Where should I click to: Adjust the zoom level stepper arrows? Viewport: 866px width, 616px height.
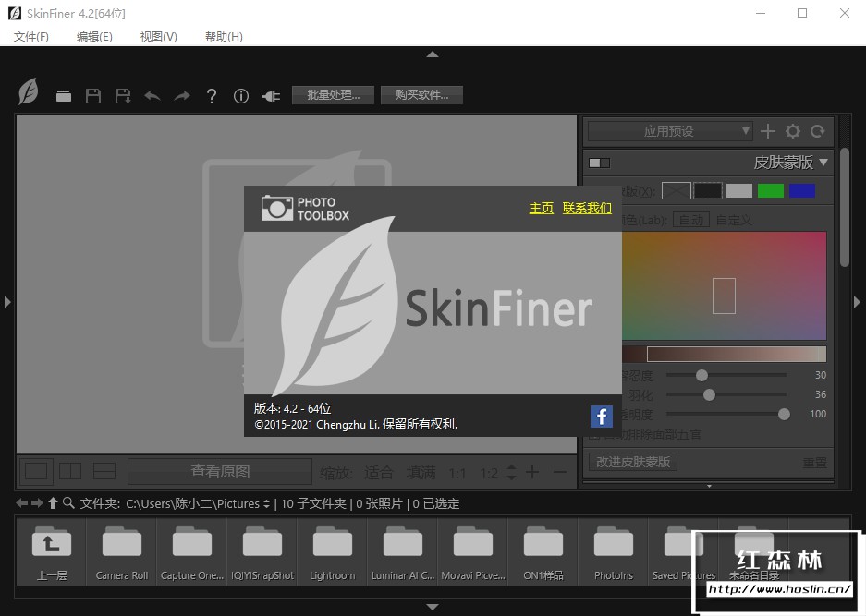point(511,472)
